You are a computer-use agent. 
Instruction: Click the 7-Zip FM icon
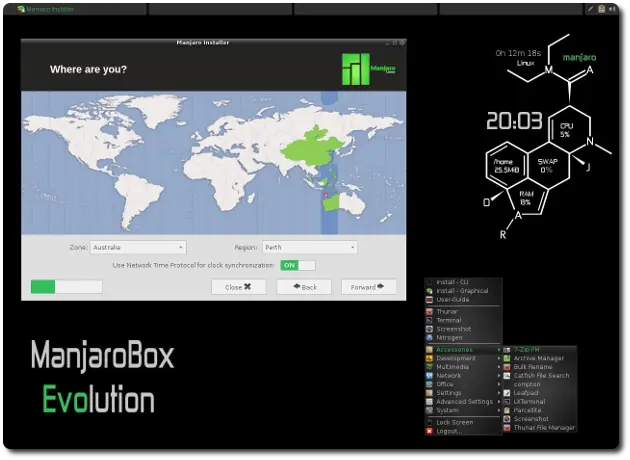coord(507,350)
